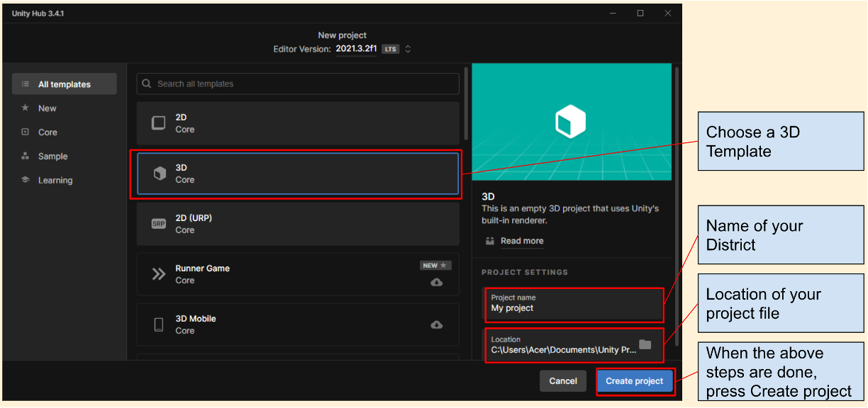
Task: Choose the 3D Core template
Action: [298, 174]
